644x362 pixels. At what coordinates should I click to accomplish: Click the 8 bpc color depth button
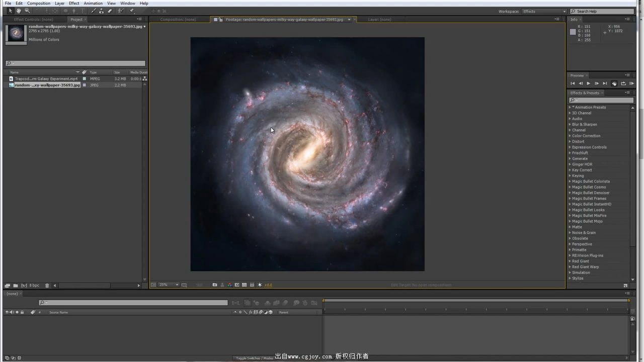pos(34,286)
